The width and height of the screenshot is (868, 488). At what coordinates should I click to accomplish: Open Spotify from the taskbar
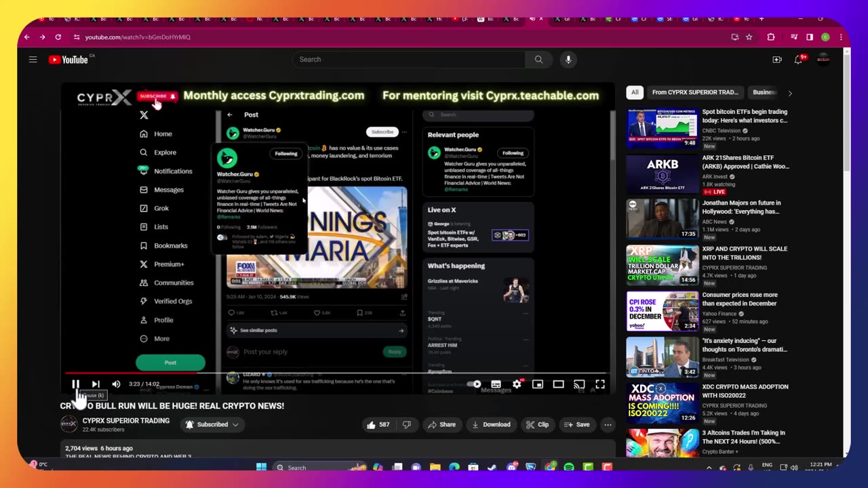[569, 467]
